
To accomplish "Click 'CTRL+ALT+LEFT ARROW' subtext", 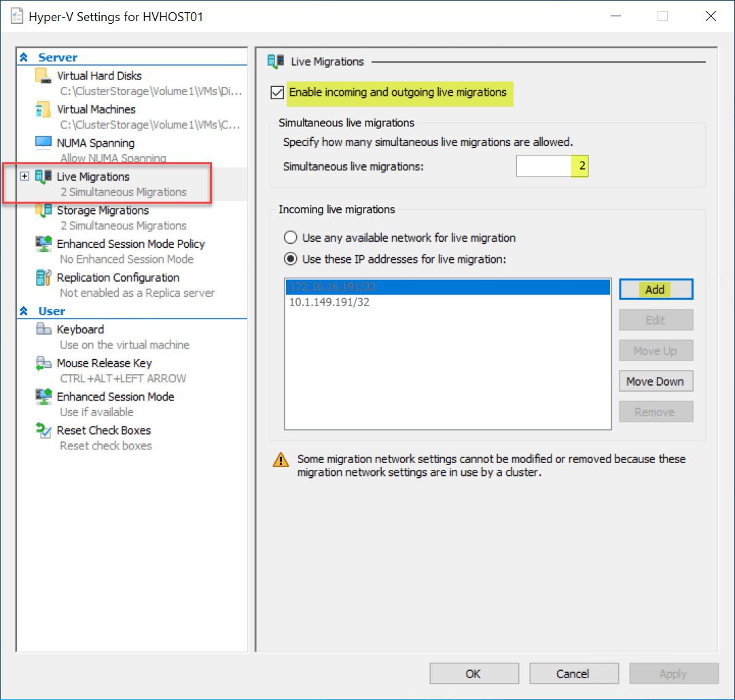I will pyautogui.click(x=123, y=379).
